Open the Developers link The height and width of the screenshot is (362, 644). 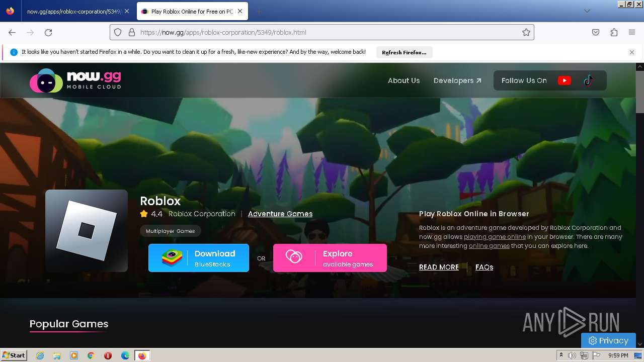pyautogui.click(x=457, y=80)
